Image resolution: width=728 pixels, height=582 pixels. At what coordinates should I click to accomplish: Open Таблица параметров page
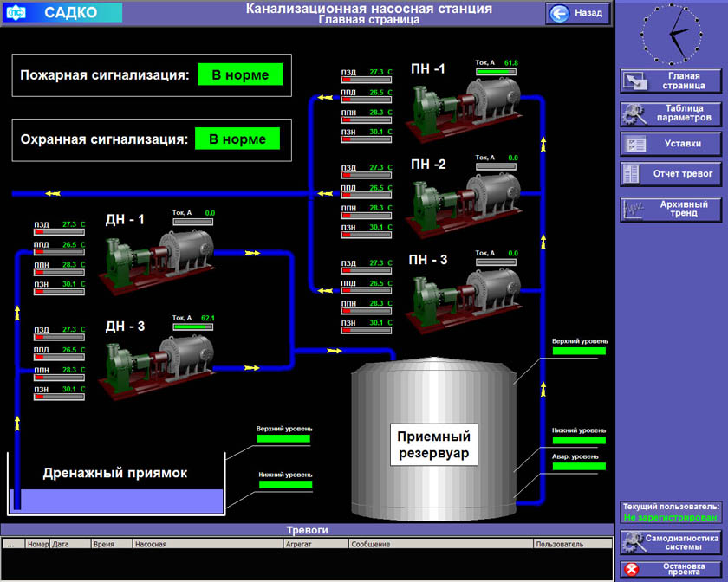671,113
